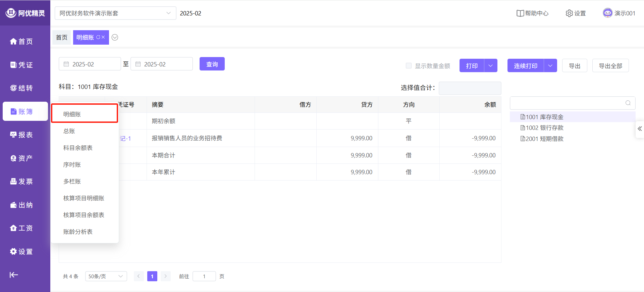Open the dropdown arrow beside 打印
This screenshot has height=292, width=644.
(490, 66)
